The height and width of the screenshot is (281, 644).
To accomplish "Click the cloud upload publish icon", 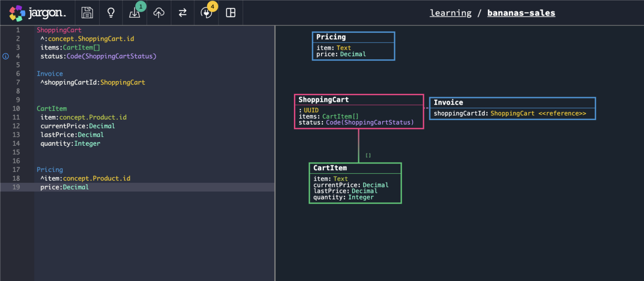I will [159, 13].
